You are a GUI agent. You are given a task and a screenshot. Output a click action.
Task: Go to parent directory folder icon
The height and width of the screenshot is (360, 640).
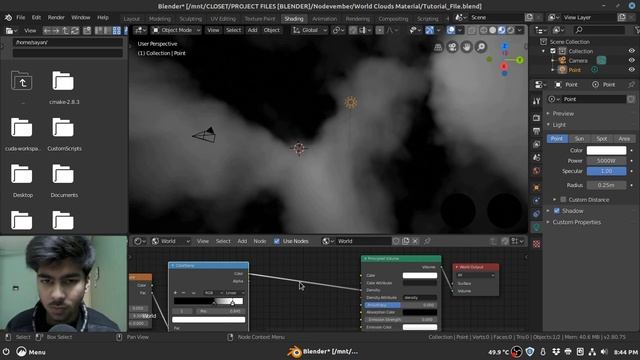point(22,80)
